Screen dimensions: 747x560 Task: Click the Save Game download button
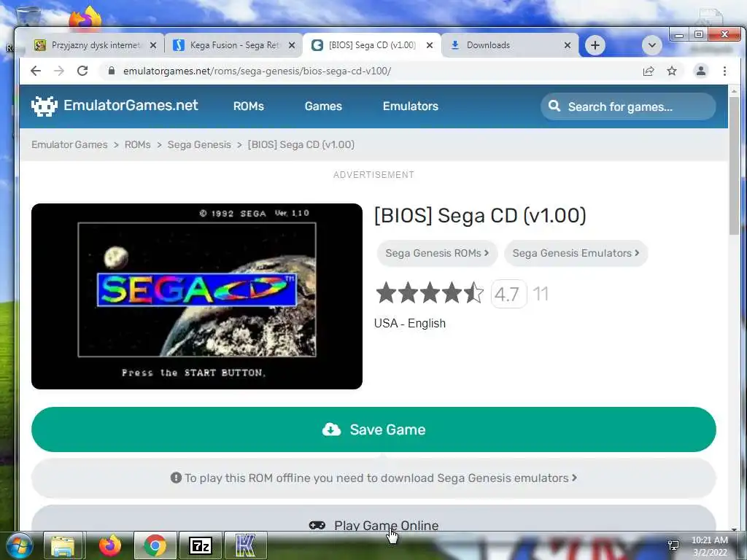coord(373,429)
